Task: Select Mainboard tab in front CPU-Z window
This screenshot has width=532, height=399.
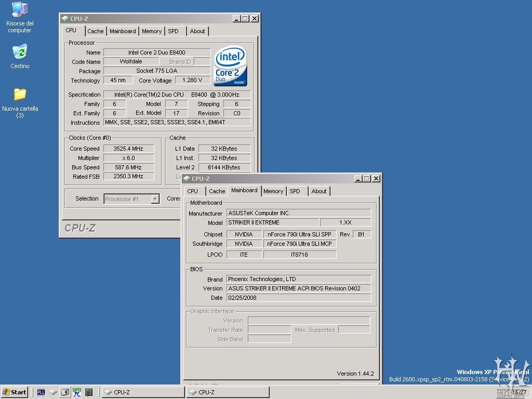Action: click(x=244, y=190)
